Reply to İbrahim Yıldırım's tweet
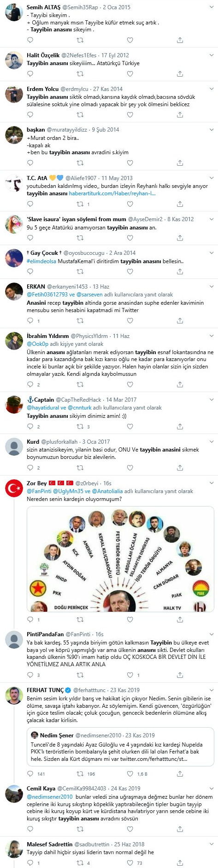 tap(30, 384)
